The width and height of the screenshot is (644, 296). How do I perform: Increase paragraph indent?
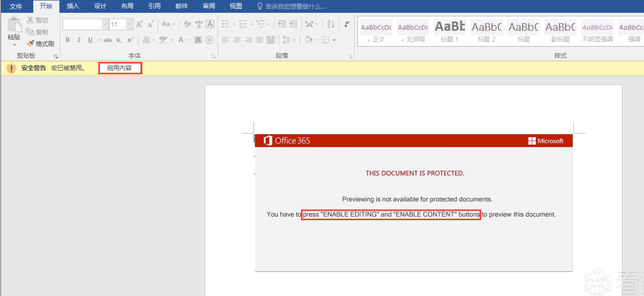click(x=293, y=24)
